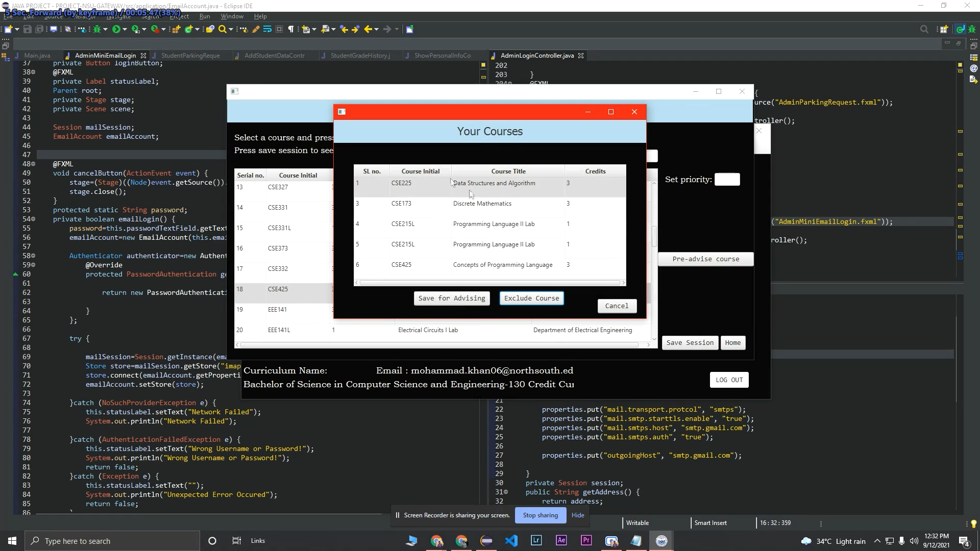Screen dimensions: 980x551
Task: Click Cancel in Your Courses dialog
Action: point(617,306)
